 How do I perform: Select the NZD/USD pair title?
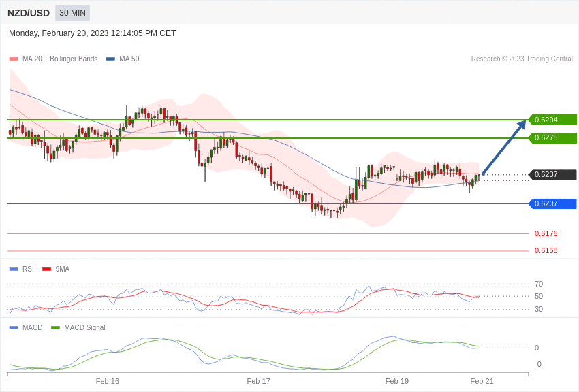[29, 14]
